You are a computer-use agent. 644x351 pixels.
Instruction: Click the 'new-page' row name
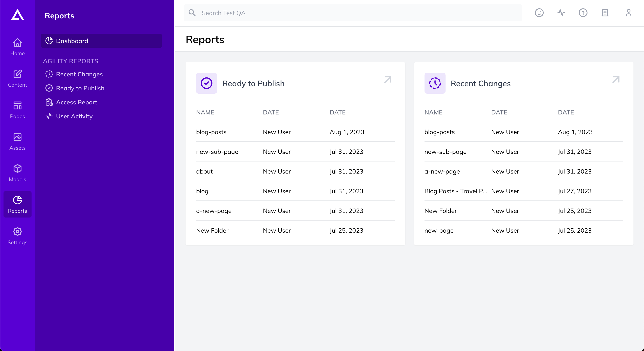coord(439,231)
